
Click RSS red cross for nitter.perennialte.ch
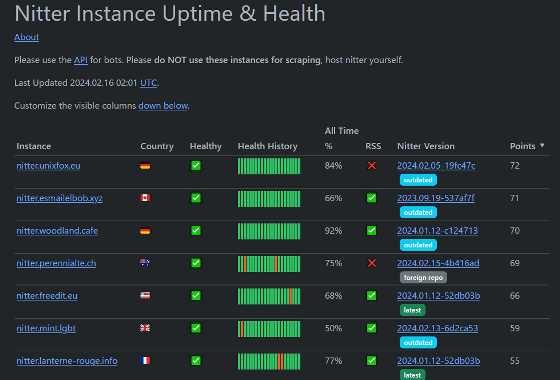click(x=372, y=263)
